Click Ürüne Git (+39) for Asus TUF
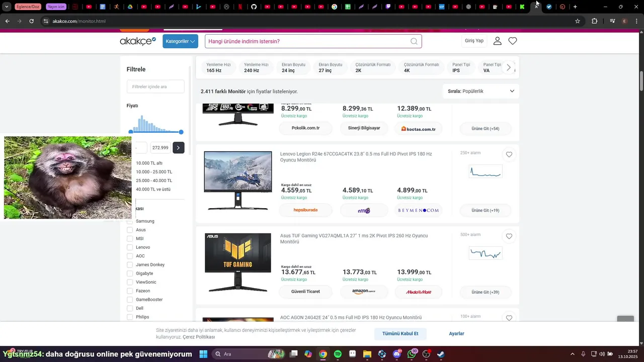This screenshot has width=644, height=362. point(486,292)
